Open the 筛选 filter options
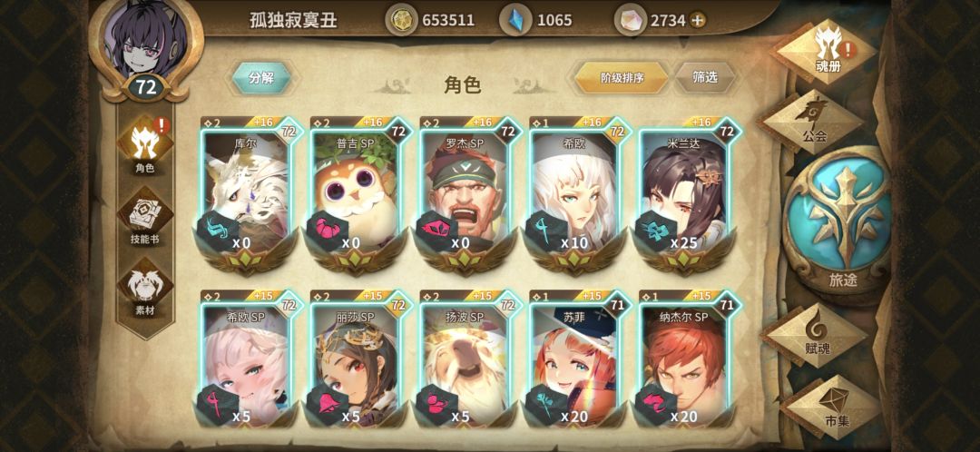 tap(705, 77)
